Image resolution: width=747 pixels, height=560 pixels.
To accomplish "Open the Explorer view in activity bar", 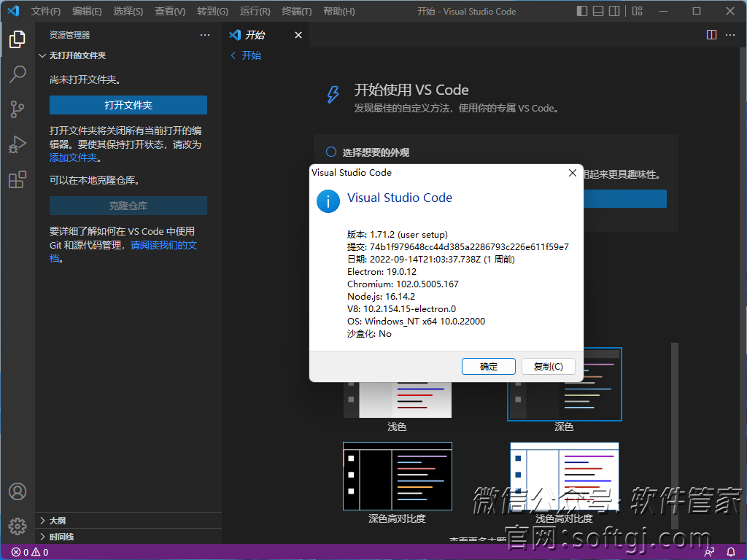I will coord(18,39).
